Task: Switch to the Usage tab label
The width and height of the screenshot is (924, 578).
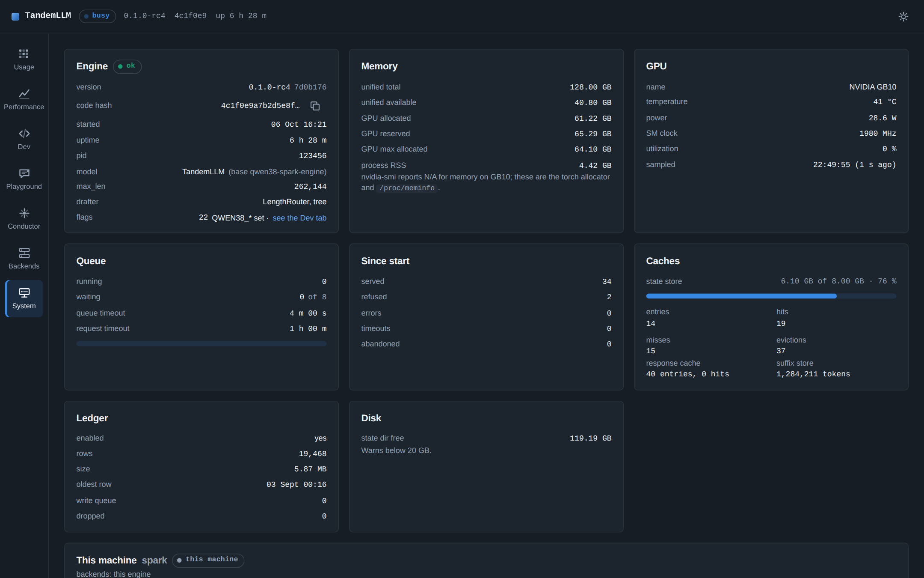Action: pyautogui.click(x=24, y=67)
